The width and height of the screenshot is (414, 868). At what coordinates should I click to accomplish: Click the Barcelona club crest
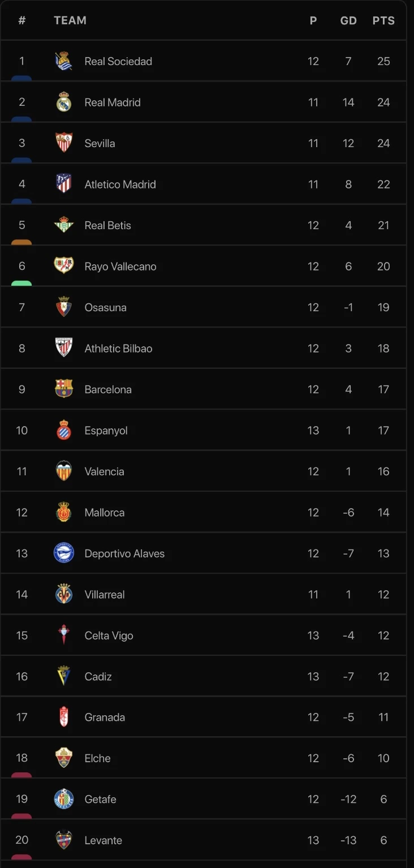pyautogui.click(x=63, y=389)
